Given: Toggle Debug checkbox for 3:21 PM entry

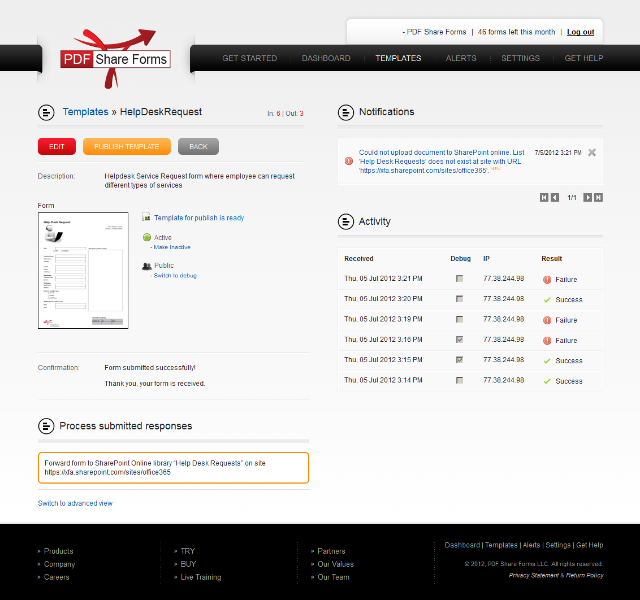Looking at the screenshot, I should pyautogui.click(x=460, y=278).
